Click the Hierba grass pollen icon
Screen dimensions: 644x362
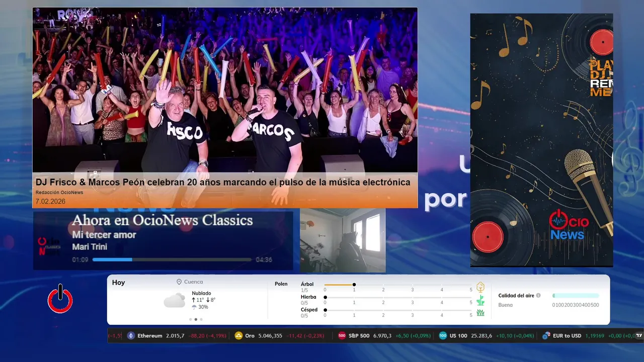pos(480,300)
